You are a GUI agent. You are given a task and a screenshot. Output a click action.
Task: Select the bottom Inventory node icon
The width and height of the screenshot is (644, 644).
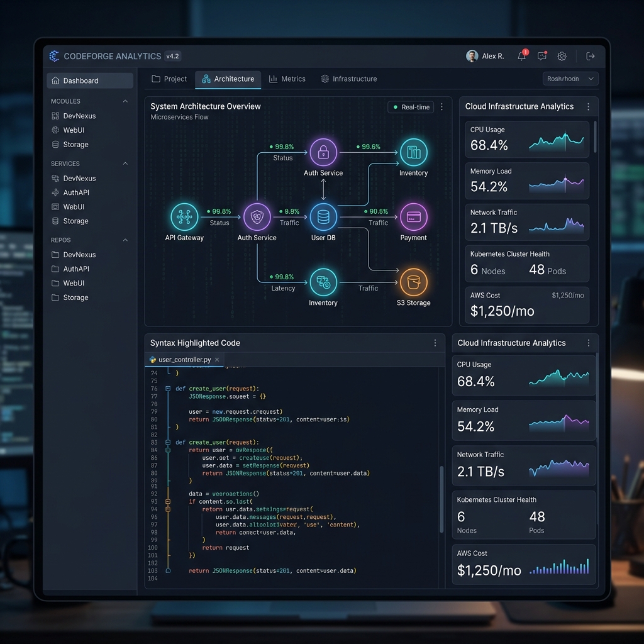pos(323,282)
